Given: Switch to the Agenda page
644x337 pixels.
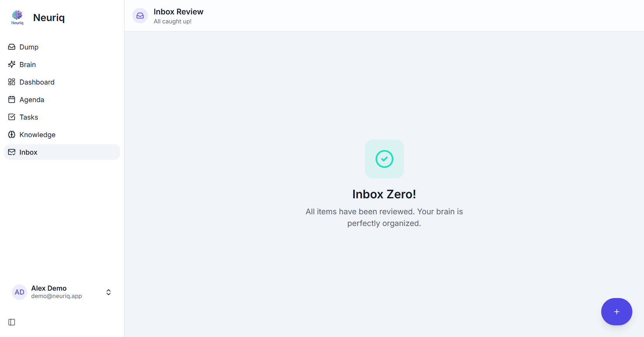Looking at the screenshot, I should [62, 99].
